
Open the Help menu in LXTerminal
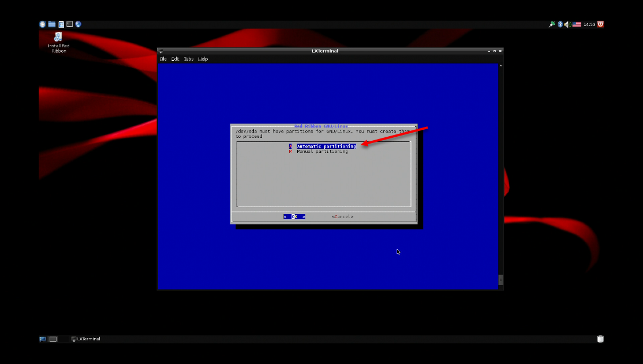coord(203,59)
